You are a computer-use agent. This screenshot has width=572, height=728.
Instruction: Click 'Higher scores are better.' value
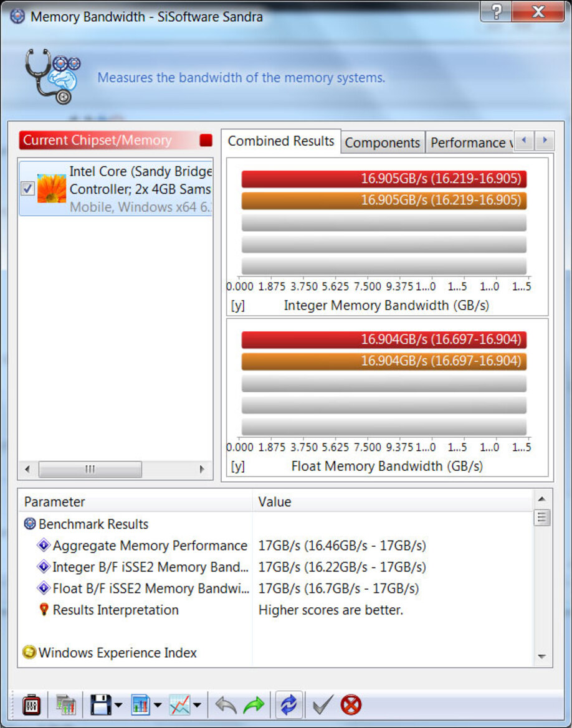[x=330, y=610]
